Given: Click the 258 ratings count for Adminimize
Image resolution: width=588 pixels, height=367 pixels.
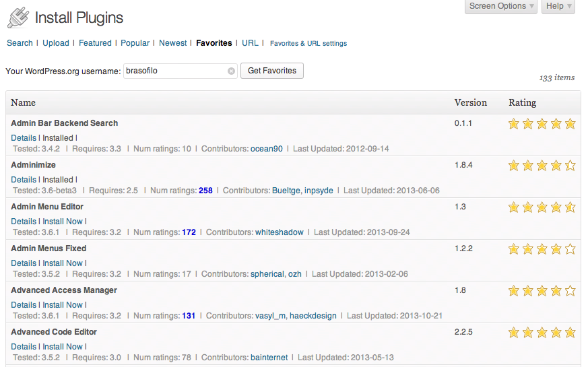Looking at the screenshot, I should coord(205,191).
